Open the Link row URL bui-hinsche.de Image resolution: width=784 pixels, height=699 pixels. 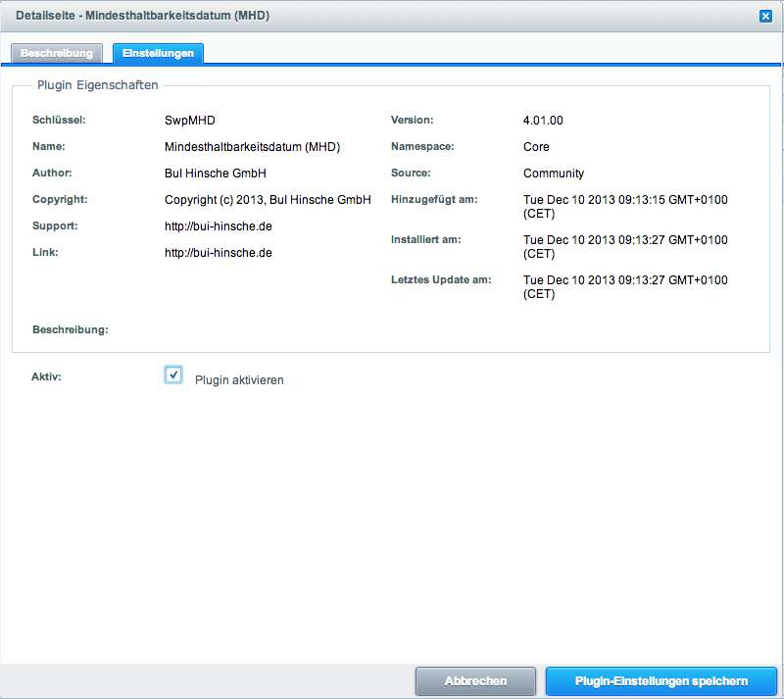218,253
